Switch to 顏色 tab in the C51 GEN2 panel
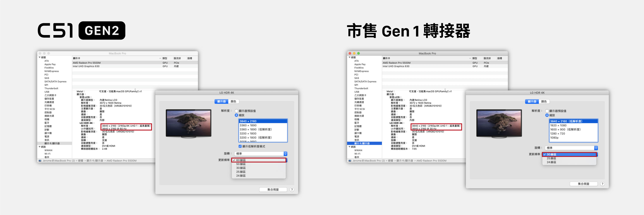Screen dimensions: 644x215 [233, 101]
